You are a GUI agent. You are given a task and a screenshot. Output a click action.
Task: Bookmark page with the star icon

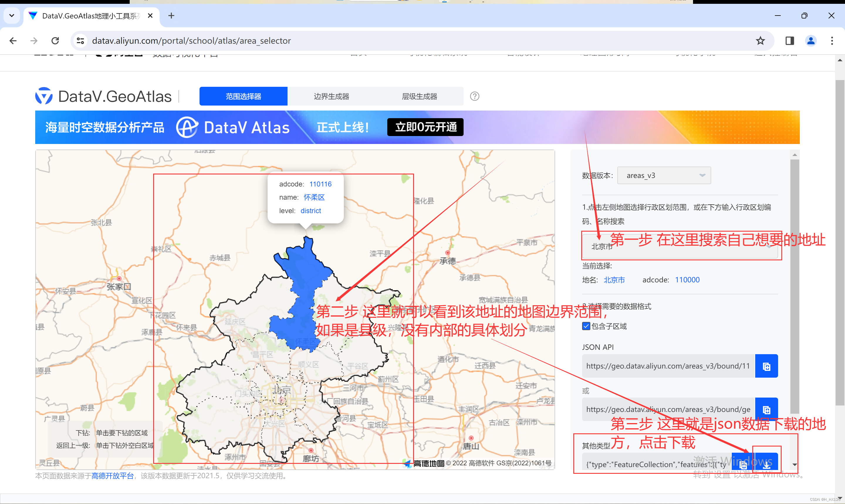760,41
